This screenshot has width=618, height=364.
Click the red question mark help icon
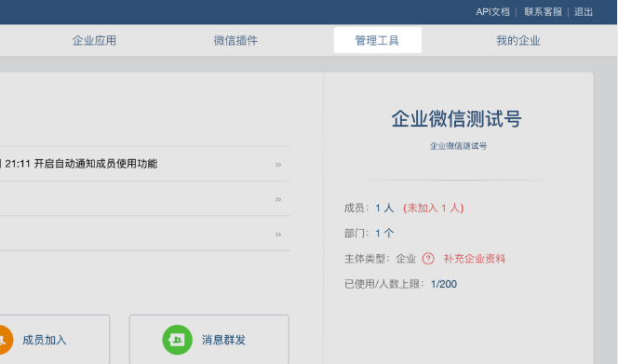click(x=428, y=259)
